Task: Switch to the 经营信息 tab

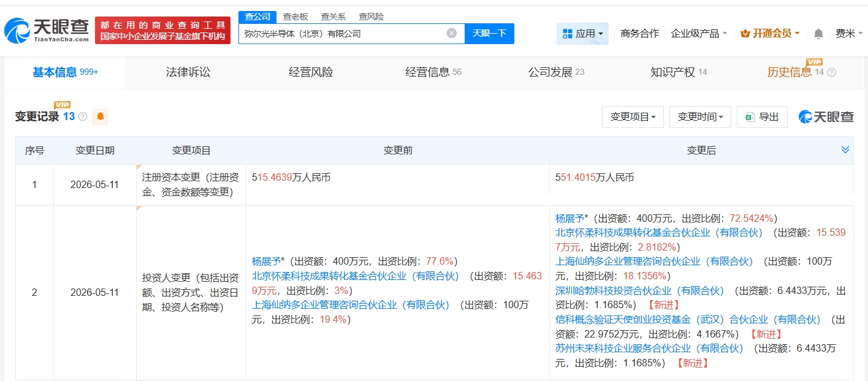Action: (433, 72)
